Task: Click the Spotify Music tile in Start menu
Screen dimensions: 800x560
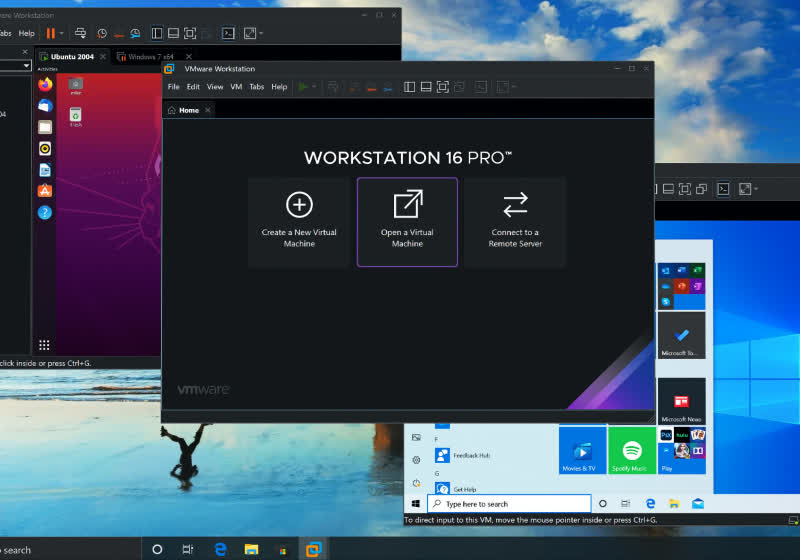Action: click(631, 451)
